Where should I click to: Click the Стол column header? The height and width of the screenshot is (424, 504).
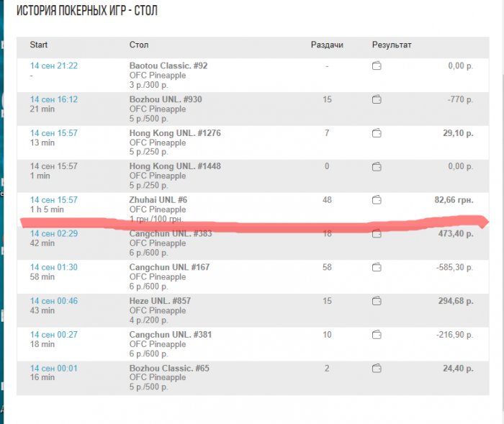(139, 45)
